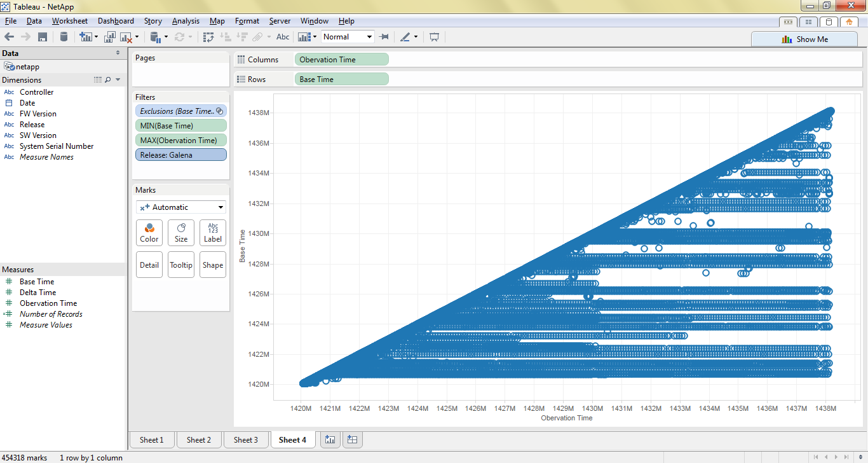Click the Shape marks card button

pyautogui.click(x=213, y=265)
